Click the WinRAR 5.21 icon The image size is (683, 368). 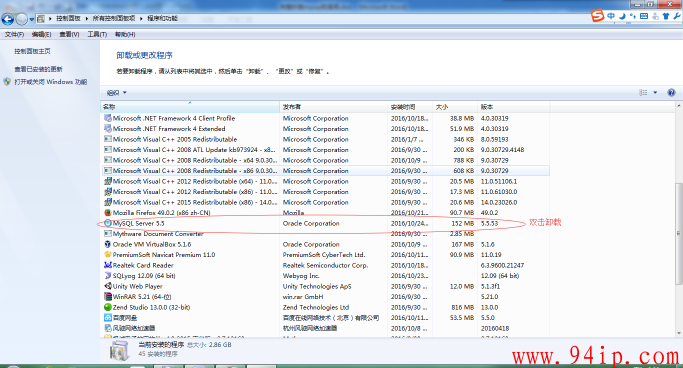(x=108, y=297)
